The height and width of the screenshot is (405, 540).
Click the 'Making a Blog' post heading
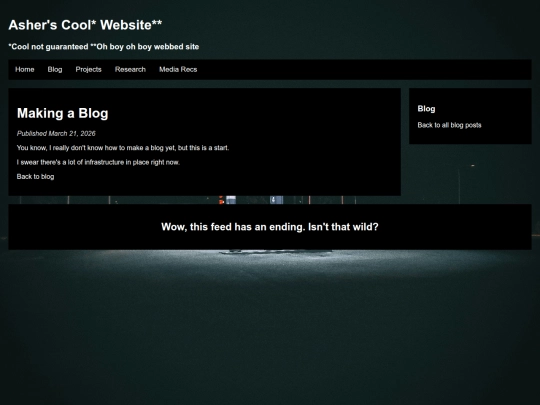[63, 113]
